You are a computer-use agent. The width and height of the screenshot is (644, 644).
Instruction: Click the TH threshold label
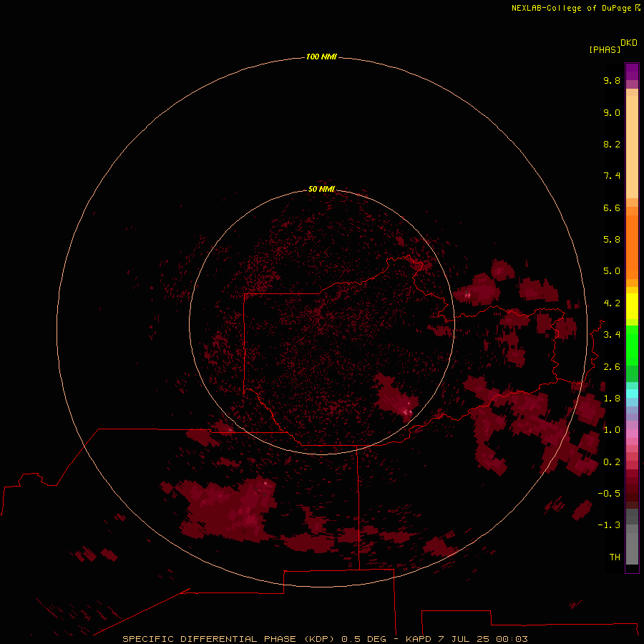[x=615, y=557]
